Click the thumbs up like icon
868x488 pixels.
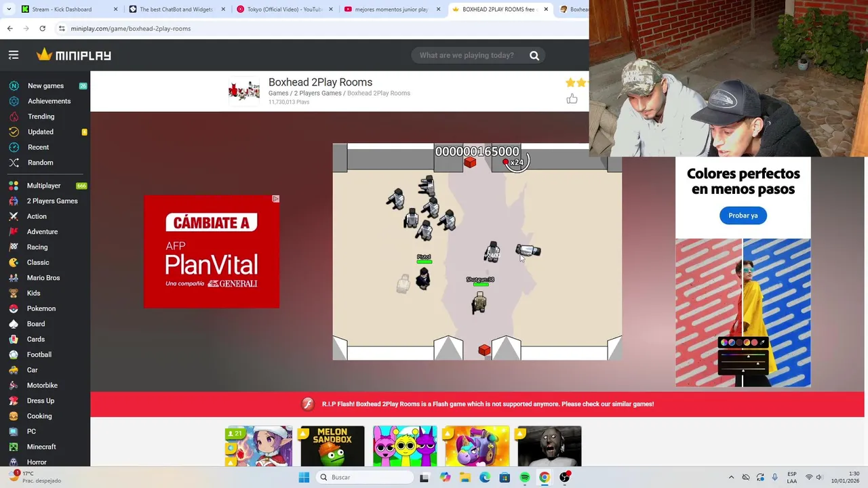click(x=572, y=99)
